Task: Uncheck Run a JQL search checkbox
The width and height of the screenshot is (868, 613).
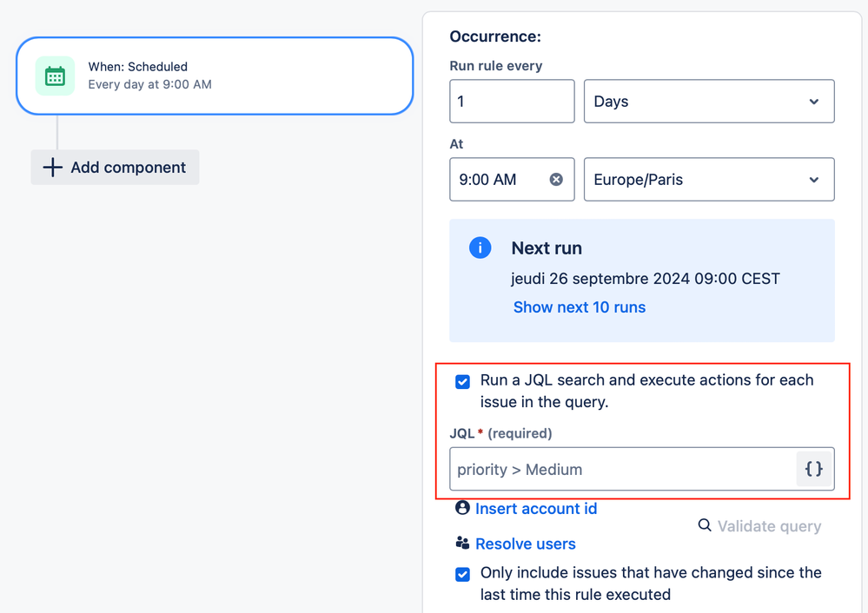Action: coord(463,381)
